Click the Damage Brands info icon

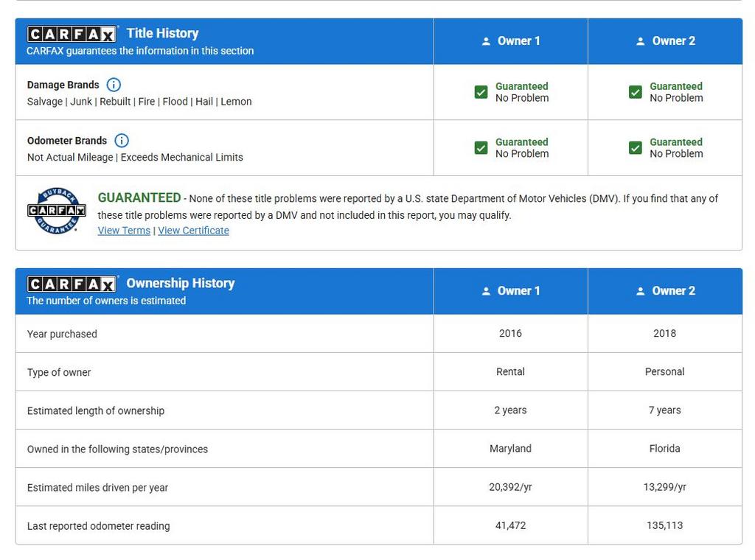(114, 85)
